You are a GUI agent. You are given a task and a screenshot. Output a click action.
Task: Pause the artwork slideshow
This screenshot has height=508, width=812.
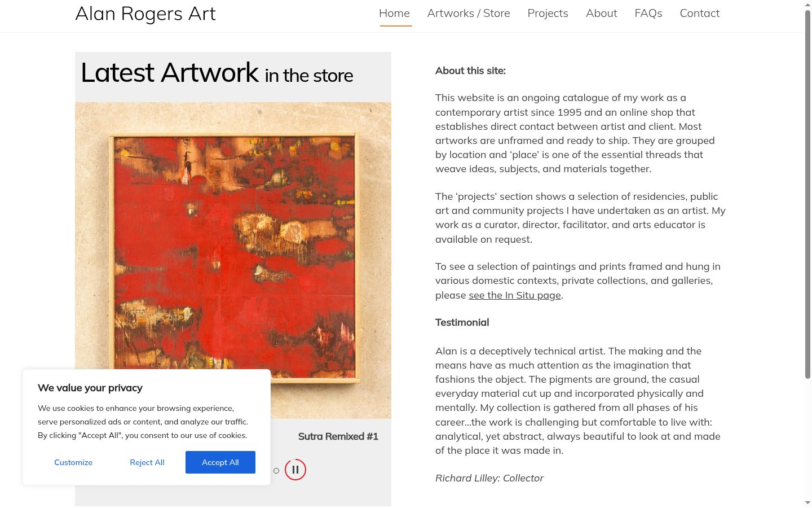coord(295,470)
